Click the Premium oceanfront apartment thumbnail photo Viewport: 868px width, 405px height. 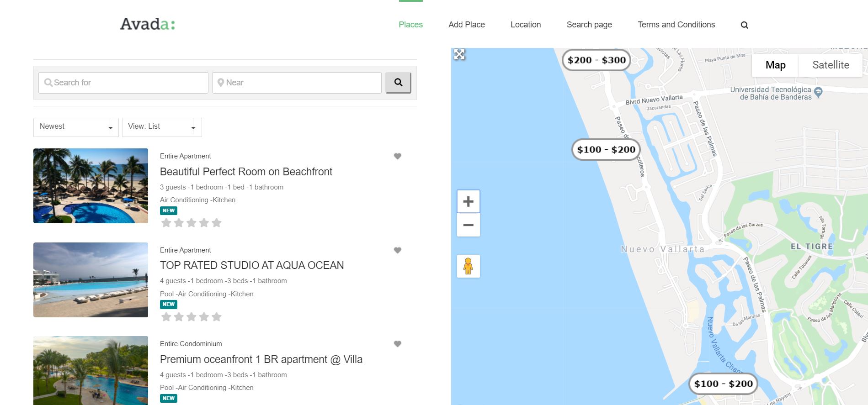click(x=91, y=371)
